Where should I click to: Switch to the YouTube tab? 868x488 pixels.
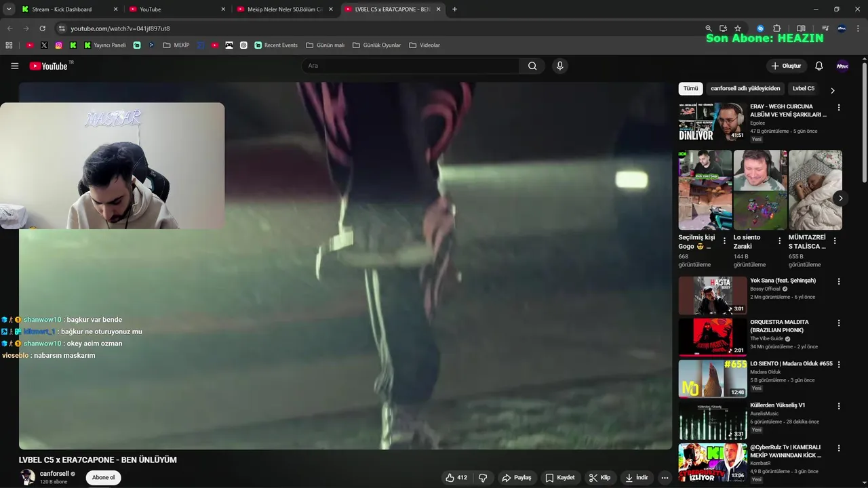point(177,9)
